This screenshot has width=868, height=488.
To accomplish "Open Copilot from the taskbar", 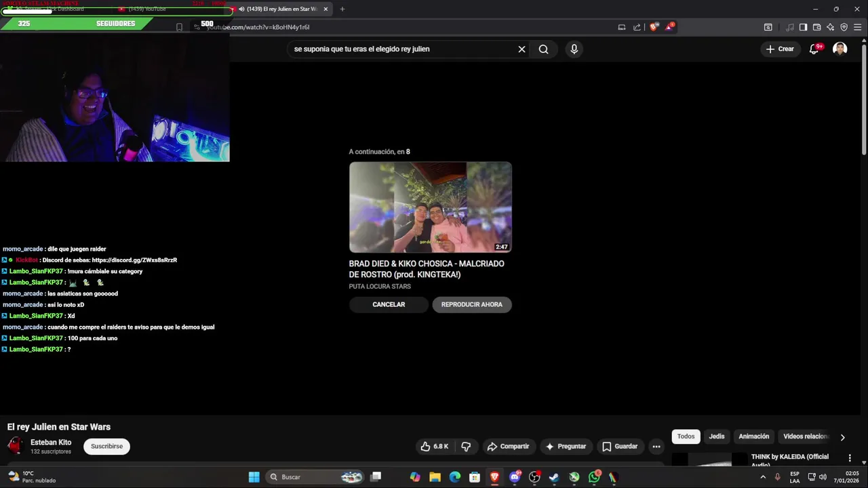I will click(415, 477).
